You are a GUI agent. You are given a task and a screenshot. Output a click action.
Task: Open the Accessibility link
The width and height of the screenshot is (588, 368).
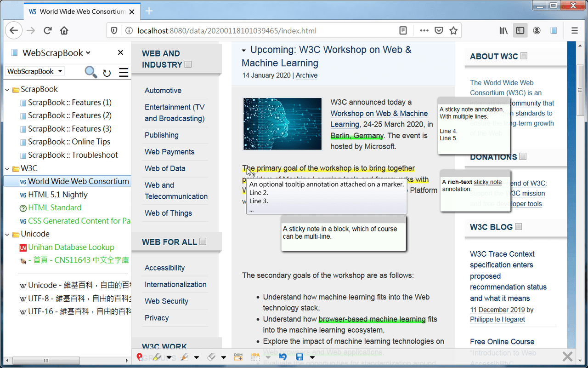[164, 268]
